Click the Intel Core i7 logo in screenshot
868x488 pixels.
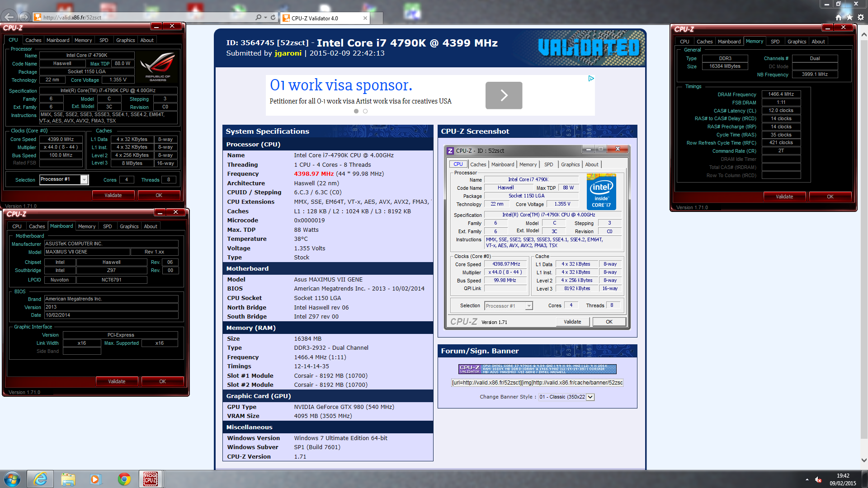click(x=601, y=192)
